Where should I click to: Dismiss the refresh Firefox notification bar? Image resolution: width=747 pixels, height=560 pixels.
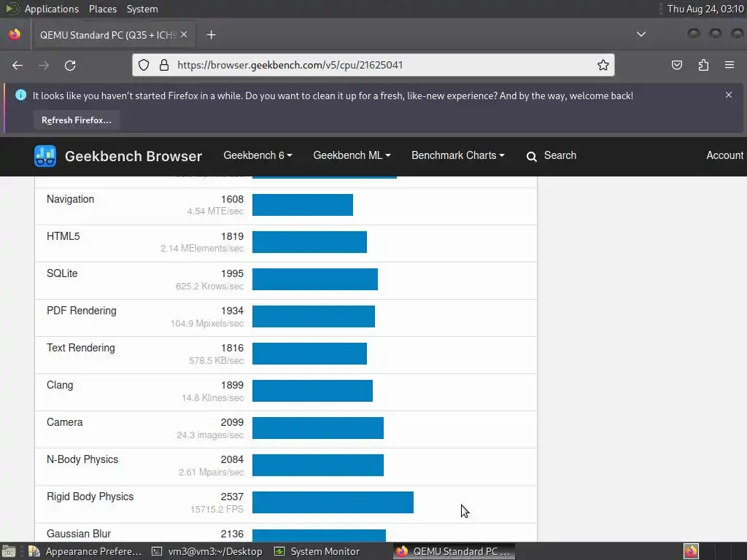pos(729,95)
